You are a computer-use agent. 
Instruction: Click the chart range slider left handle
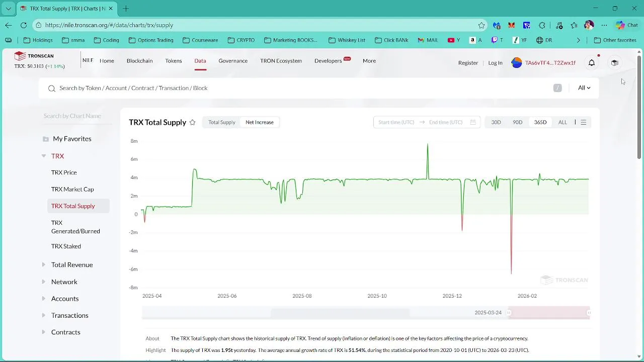pyautogui.click(x=509, y=313)
